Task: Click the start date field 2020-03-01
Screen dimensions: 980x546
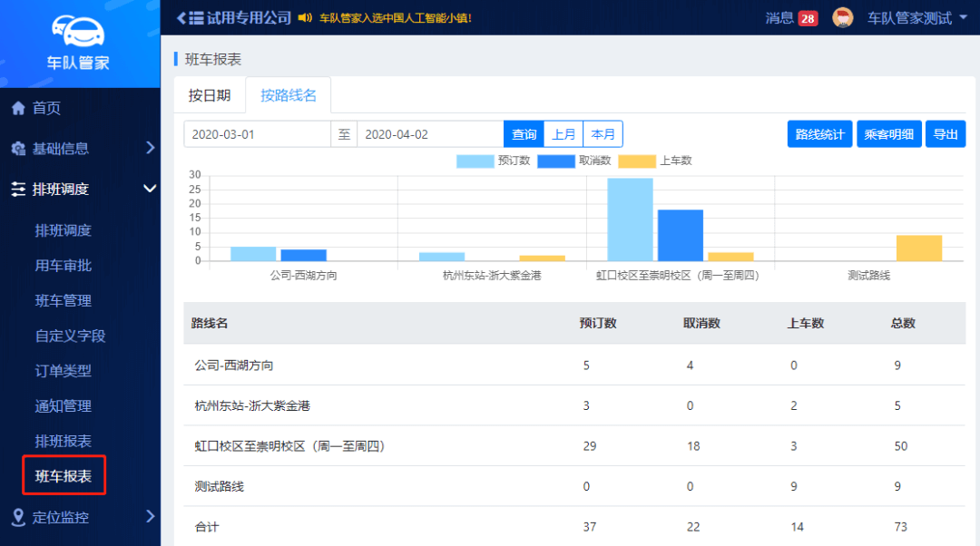Action: (257, 134)
